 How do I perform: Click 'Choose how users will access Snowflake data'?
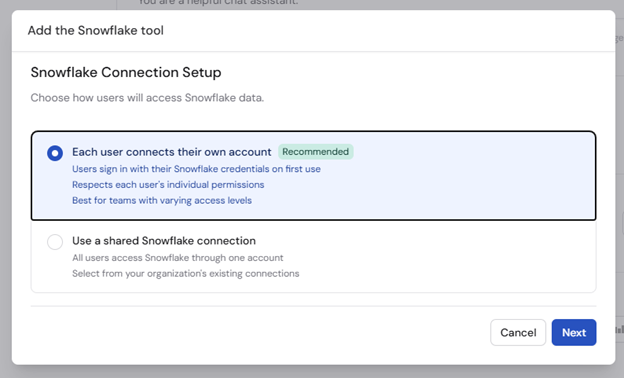(x=147, y=98)
